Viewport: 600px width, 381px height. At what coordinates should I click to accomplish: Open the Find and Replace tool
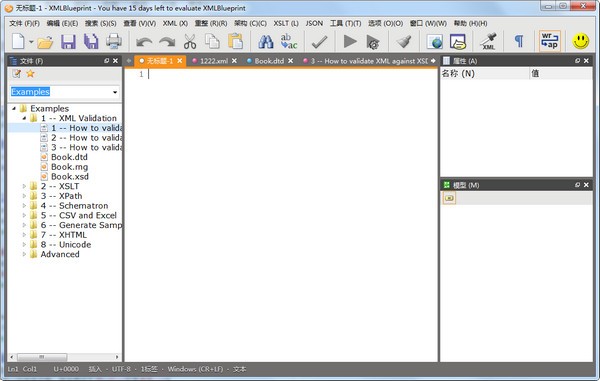click(289, 41)
